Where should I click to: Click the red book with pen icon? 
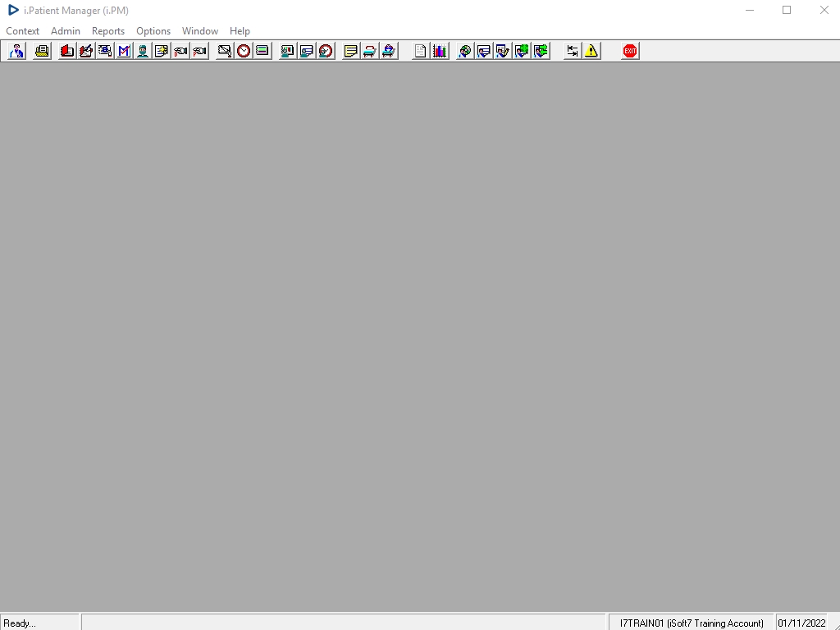tap(85, 51)
